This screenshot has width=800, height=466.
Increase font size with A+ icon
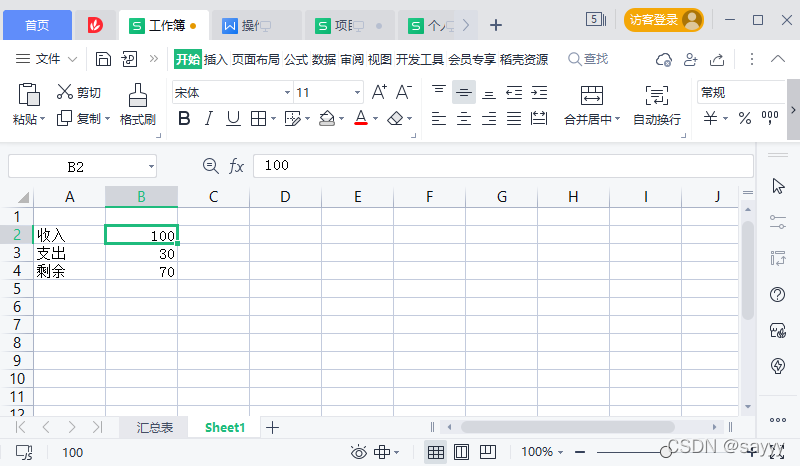(x=379, y=92)
